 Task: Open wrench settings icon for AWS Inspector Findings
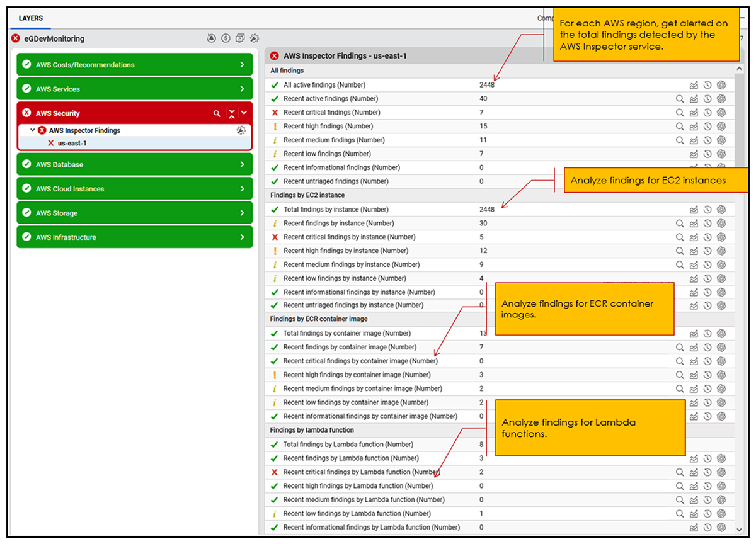pyautogui.click(x=241, y=130)
